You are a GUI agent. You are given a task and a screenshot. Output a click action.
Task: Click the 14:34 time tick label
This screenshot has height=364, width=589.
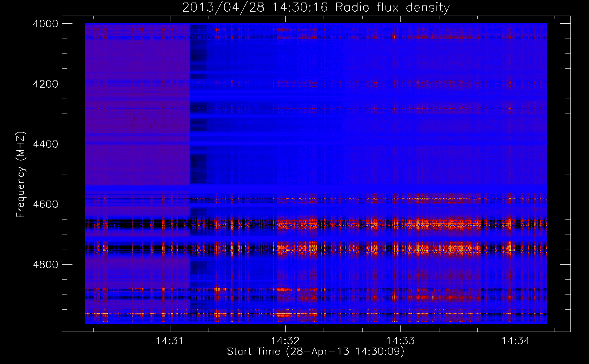(516, 341)
